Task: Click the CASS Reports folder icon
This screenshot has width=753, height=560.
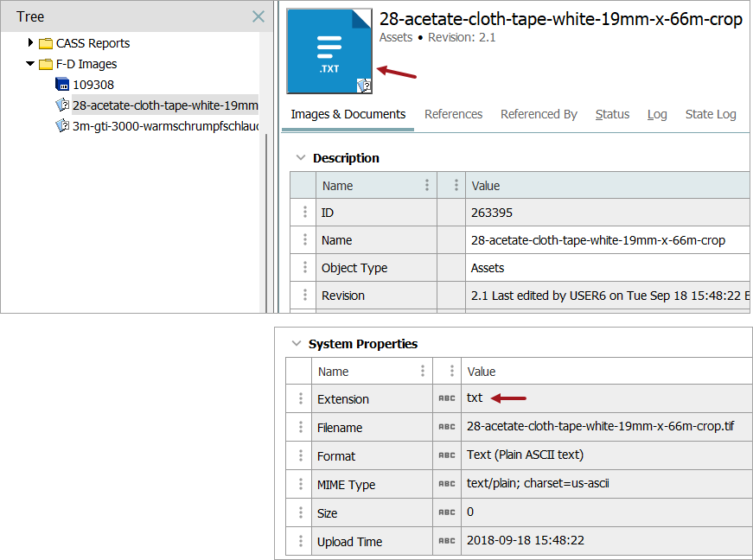Action: 46,43
